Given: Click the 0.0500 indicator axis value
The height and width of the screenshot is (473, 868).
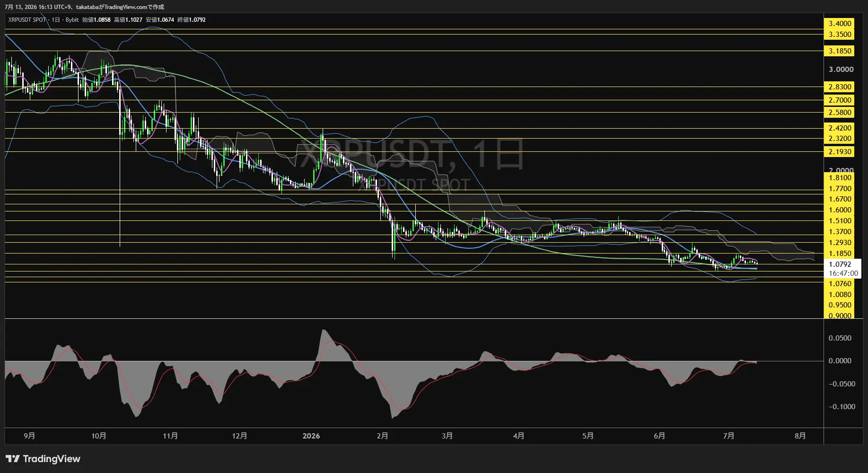Looking at the screenshot, I should click(x=840, y=338).
